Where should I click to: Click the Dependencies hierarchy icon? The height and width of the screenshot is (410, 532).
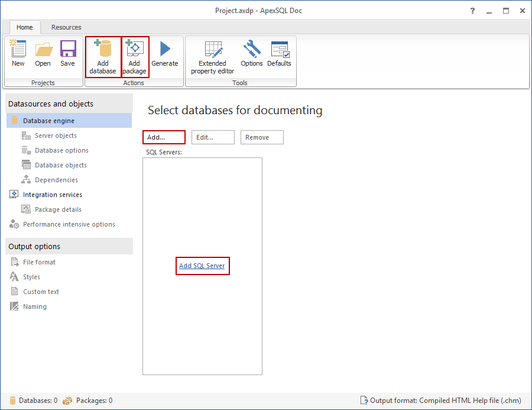(26, 179)
